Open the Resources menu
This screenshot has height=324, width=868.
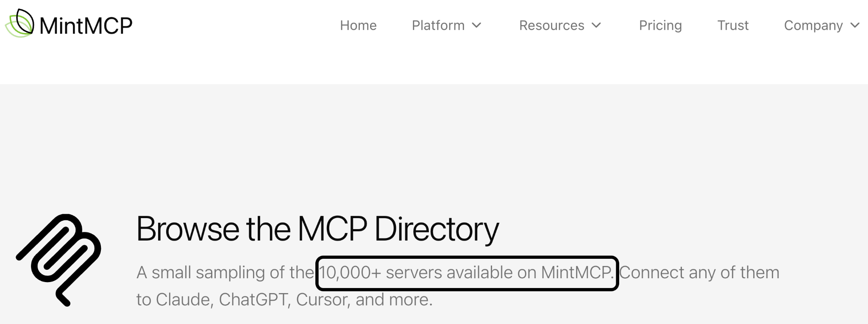(551, 25)
